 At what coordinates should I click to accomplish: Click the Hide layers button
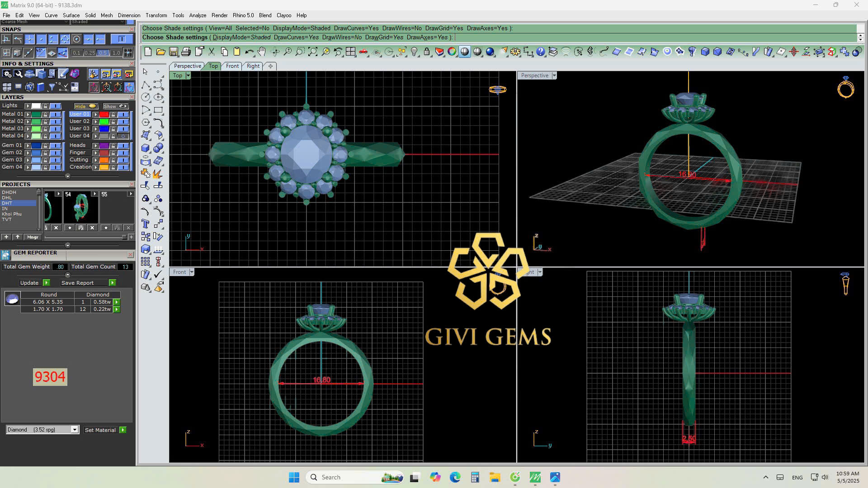coord(85,106)
